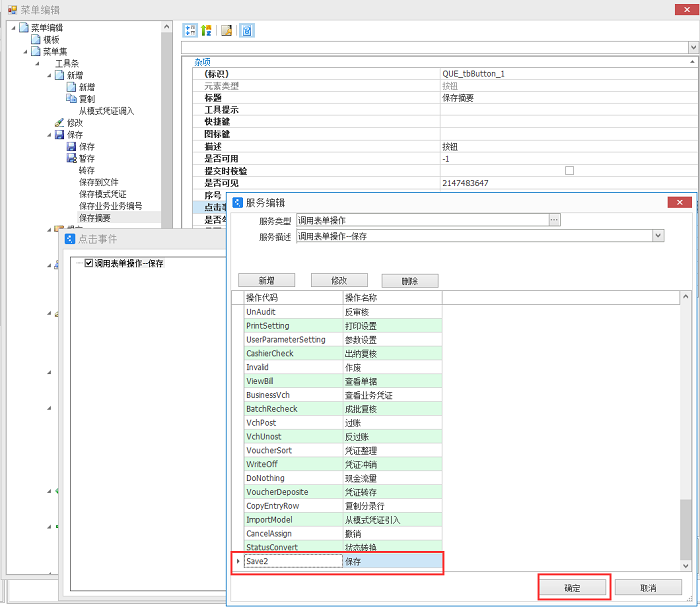Click the 暂存 disk icon in tree
700x611 pixels.
[71, 158]
